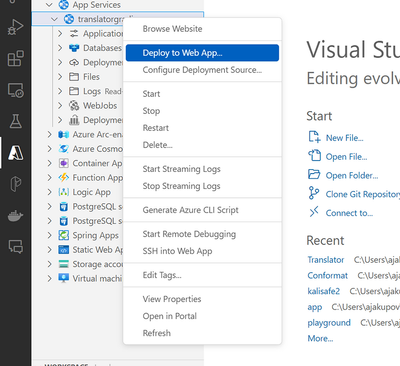Image resolution: width=400 pixels, height=366 pixels.
Task: Click the Storage accounts icon
Action: click(63, 264)
